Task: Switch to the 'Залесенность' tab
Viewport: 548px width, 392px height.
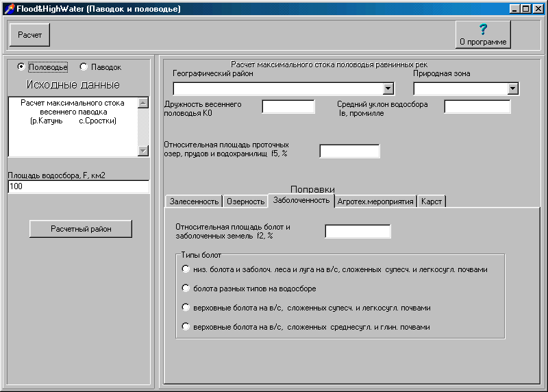Action: pyautogui.click(x=195, y=201)
